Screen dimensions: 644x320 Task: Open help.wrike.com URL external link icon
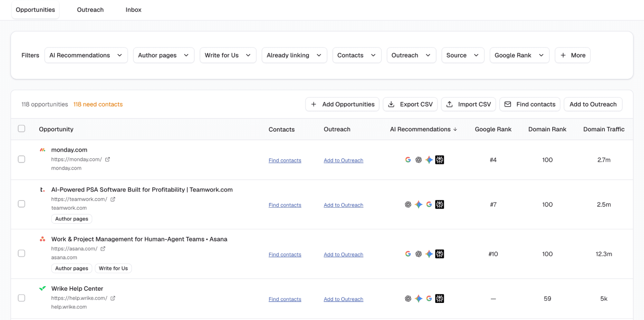[x=113, y=298]
